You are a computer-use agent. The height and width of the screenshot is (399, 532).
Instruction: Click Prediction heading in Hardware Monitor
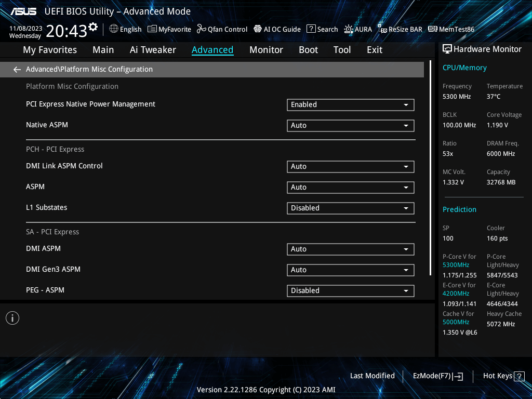[x=459, y=210]
